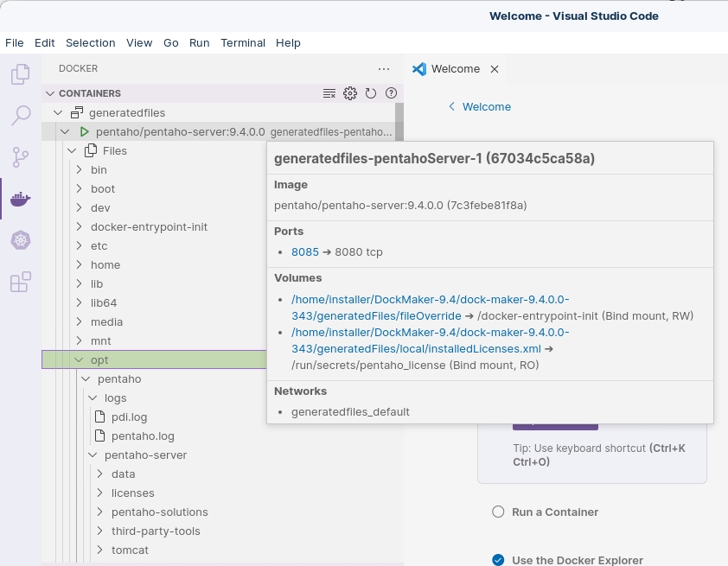Open the Explorer view in activity bar
This screenshot has width=728, height=566.
click(x=20, y=75)
